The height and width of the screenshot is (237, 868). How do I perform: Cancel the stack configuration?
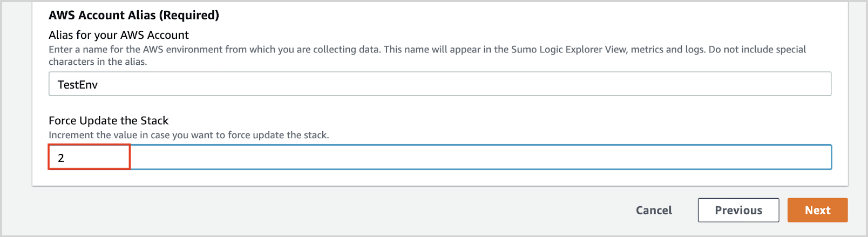click(x=654, y=210)
